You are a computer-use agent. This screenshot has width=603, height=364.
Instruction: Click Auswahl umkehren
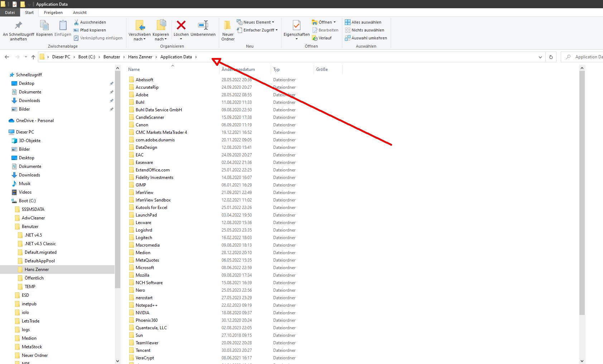tap(366, 38)
